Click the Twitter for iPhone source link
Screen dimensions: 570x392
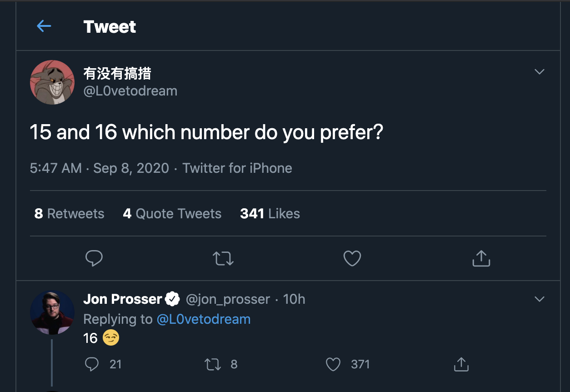(x=237, y=168)
